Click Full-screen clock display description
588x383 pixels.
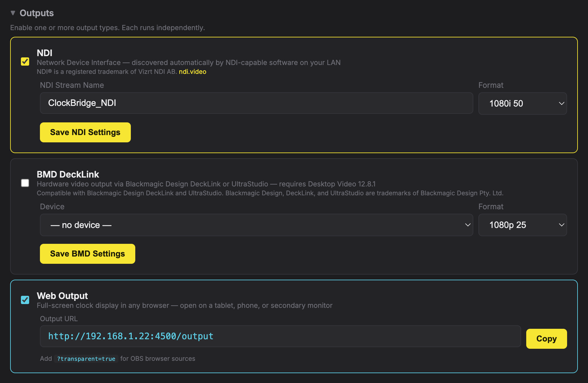click(x=185, y=305)
